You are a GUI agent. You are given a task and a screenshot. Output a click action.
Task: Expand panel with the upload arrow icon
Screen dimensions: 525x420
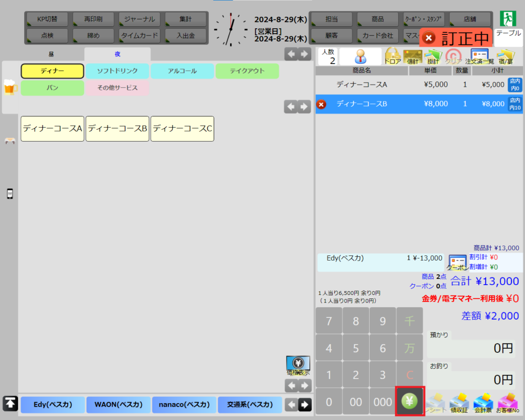(9, 404)
